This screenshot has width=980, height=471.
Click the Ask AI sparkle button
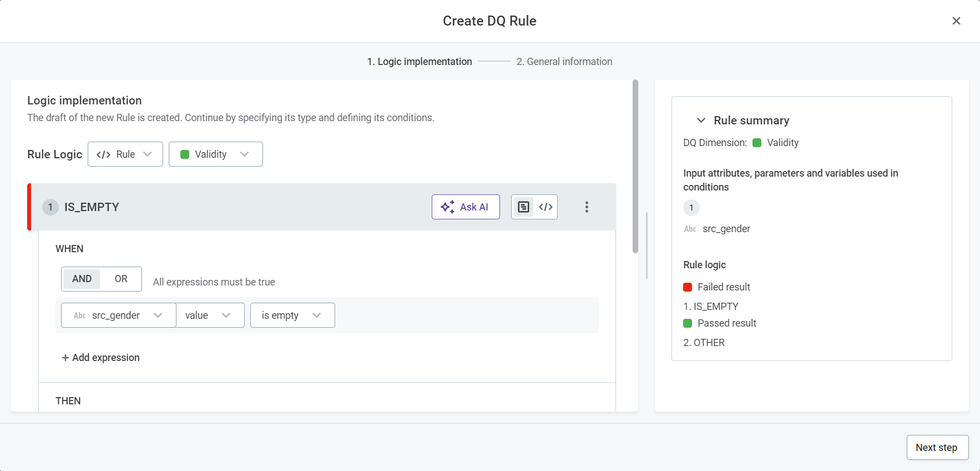click(x=465, y=207)
